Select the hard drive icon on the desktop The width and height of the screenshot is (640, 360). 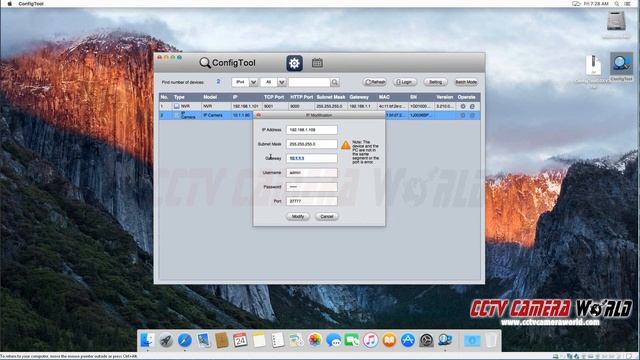(x=616, y=21)
